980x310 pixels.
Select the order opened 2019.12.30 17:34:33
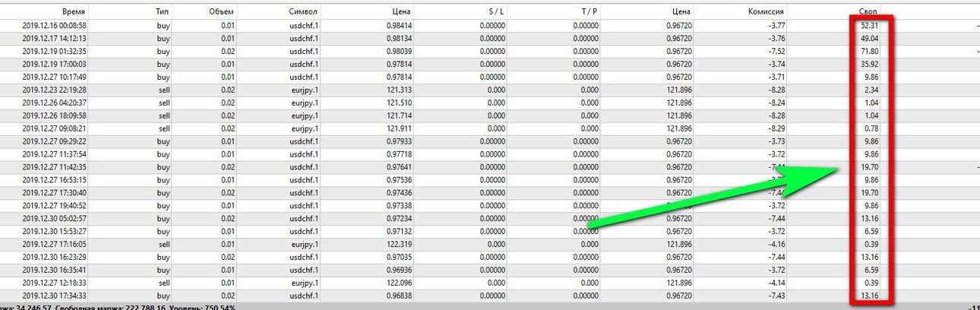(x=490, y=297)
